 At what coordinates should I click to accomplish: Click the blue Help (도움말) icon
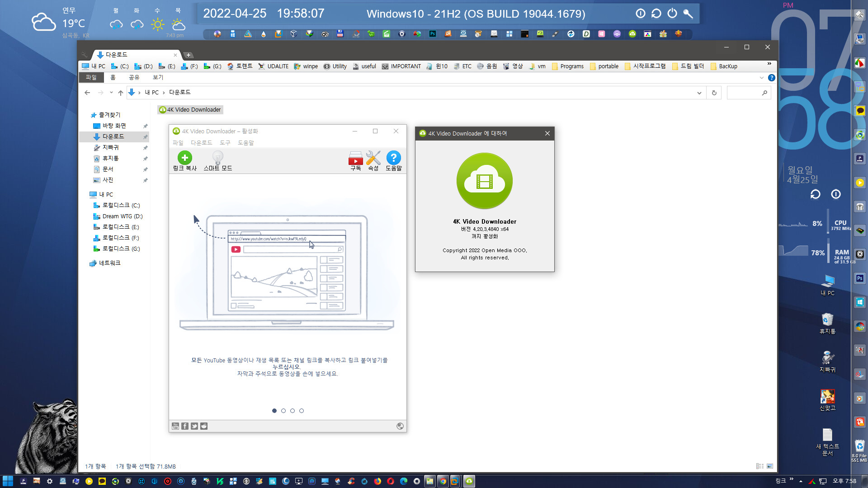394,158
